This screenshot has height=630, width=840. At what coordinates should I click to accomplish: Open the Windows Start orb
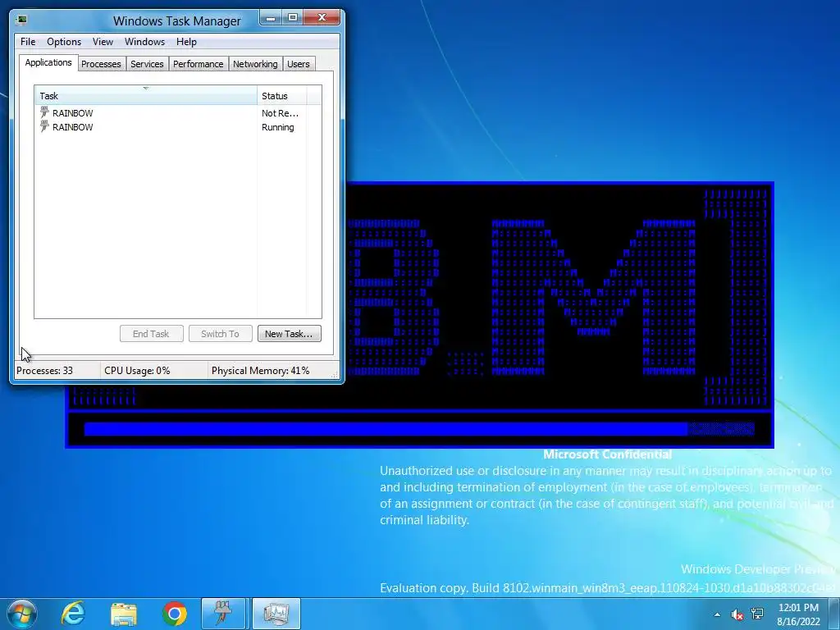coord(21,614)
